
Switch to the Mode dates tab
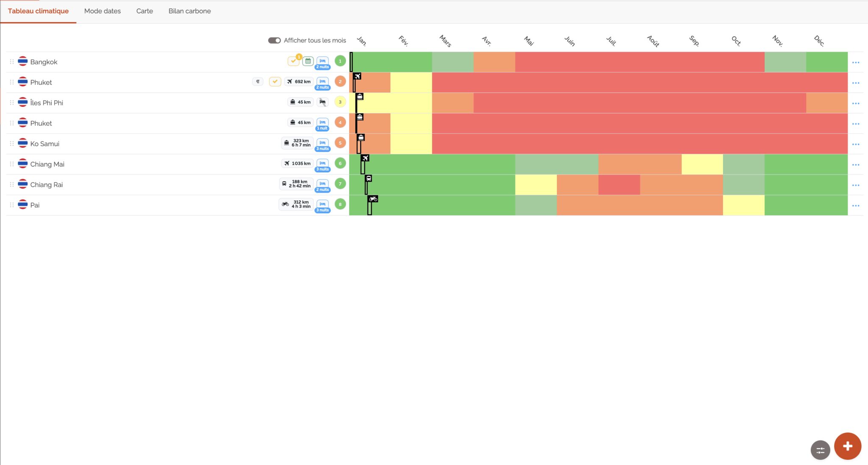pyautogui.click(x=102, y=11)
